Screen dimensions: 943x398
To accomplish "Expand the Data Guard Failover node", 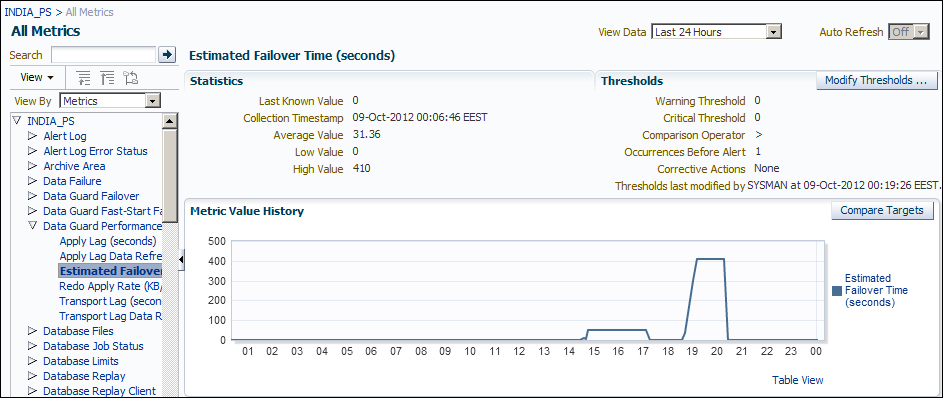I will pyautogui.click(x=32, y=196).
